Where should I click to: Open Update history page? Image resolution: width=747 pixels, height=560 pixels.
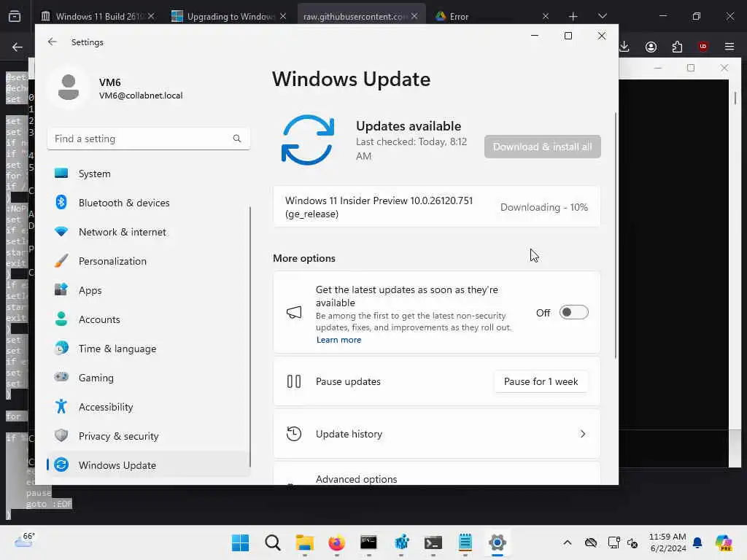click(x=436, y=434)
